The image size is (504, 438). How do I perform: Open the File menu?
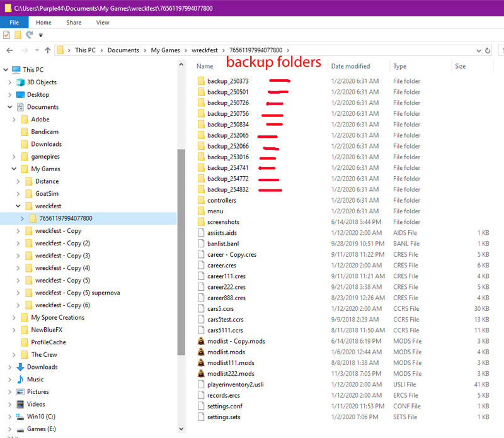(14, 23)
